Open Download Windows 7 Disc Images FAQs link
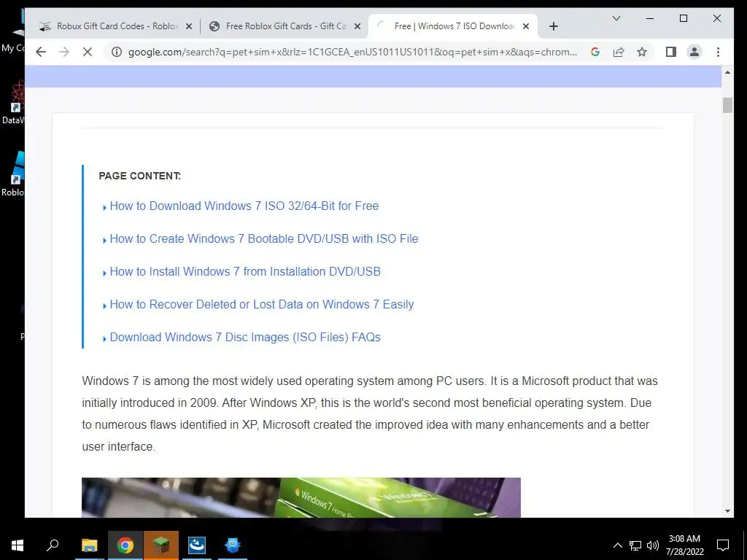 click(x=245, y=337)
